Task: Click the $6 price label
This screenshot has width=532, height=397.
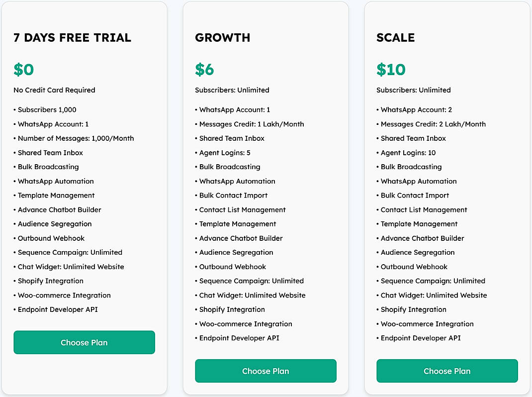Action: [x=204, y=70]
